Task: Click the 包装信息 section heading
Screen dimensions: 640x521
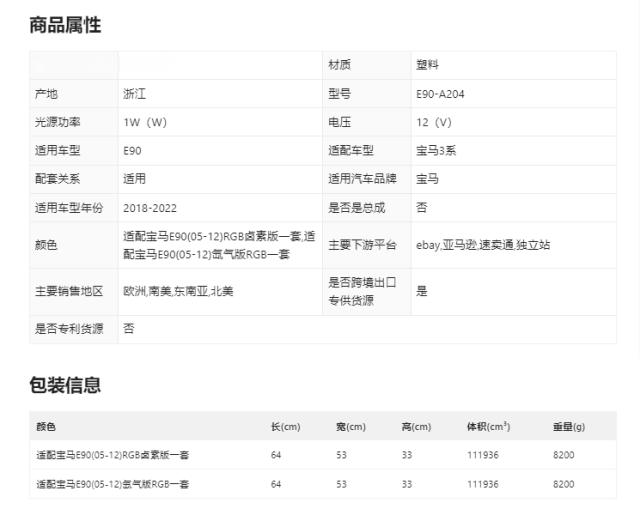Action: pyautogui.click(x=65, y=385)
